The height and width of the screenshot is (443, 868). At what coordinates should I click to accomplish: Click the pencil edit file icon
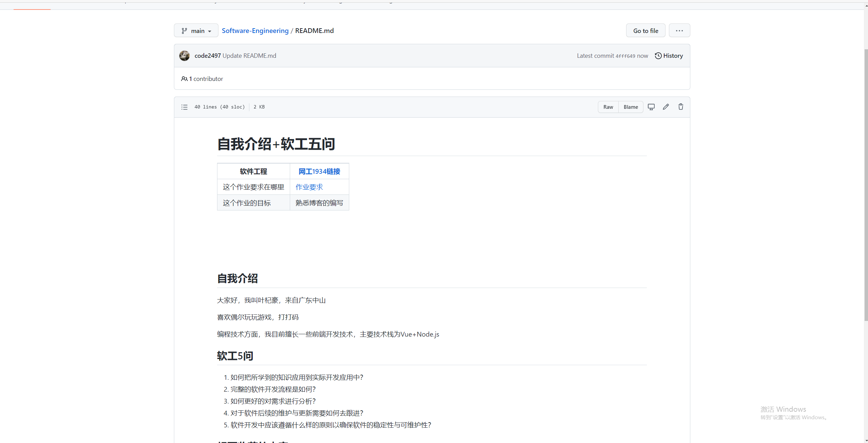(x=666, y=107)
